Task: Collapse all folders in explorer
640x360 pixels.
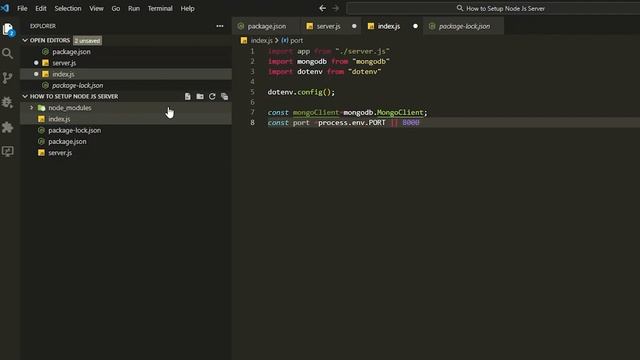Action: (224, 96)
